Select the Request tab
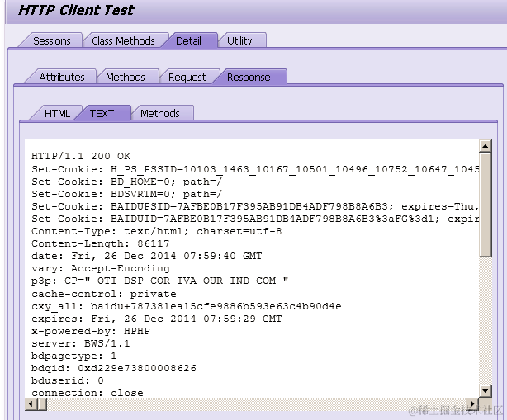The width and height of the screenshot is (507, 420). pyautogui.click(x=187, y=77)
